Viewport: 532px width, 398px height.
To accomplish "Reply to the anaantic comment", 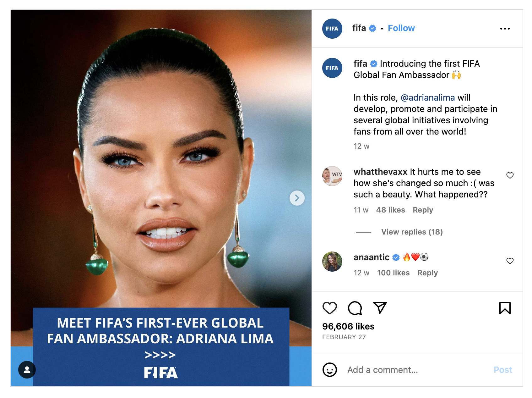I will click(x=427, y=273).
